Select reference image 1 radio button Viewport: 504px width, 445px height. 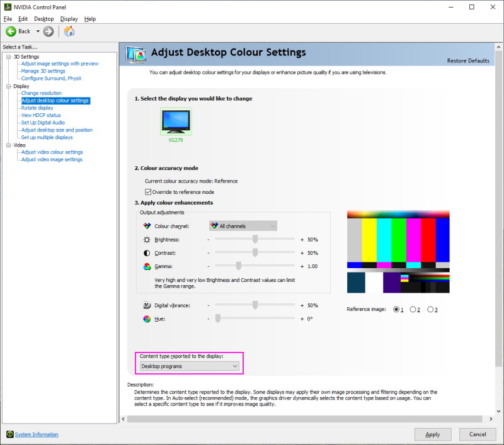click(396, 310)
